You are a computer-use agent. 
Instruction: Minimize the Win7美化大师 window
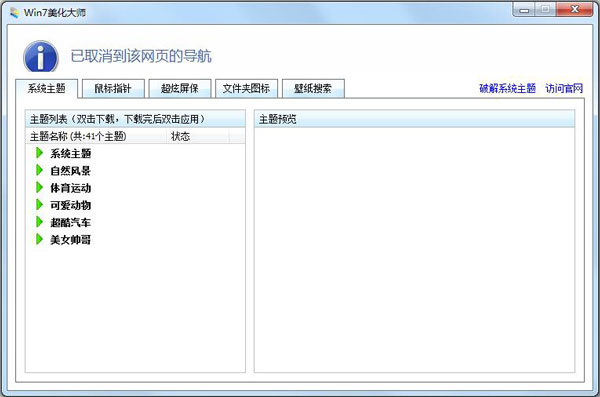[525, 10]
